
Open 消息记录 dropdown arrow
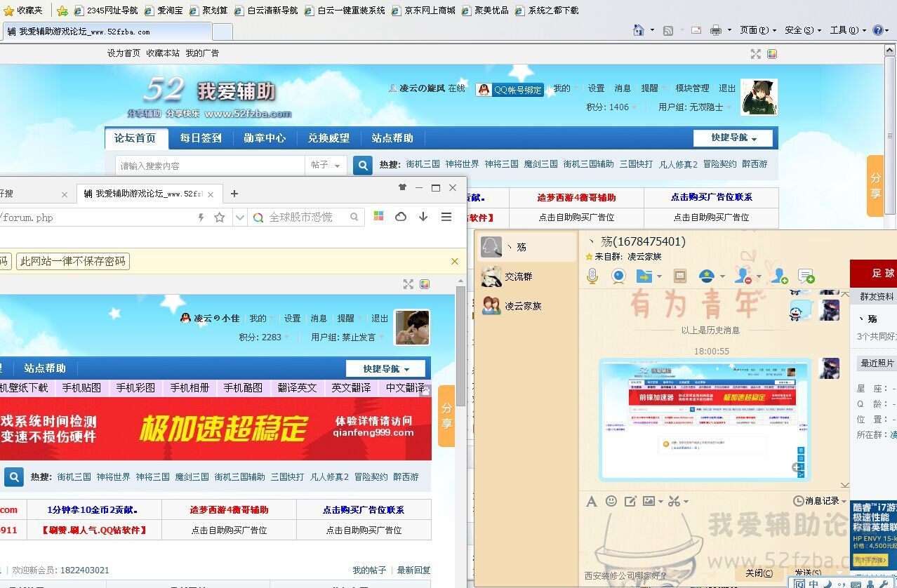[844, 501]
